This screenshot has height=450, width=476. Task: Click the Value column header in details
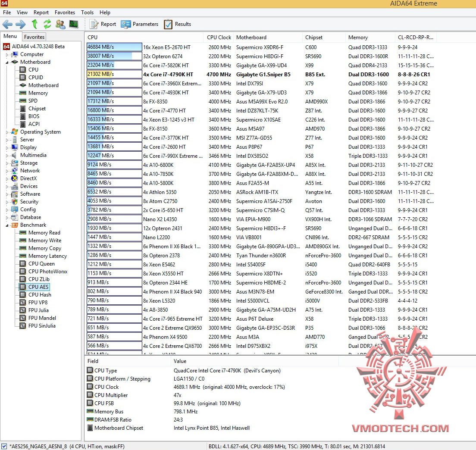pyautogui.click(x=254, y=361)
